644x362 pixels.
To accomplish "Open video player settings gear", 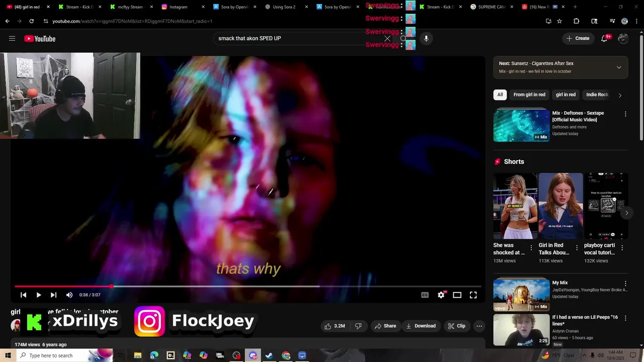I will pos(441,295).
